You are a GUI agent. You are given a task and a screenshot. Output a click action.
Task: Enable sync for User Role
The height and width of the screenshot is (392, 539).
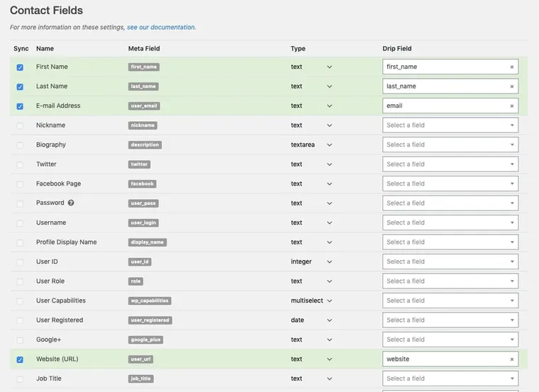pos(20,281)
